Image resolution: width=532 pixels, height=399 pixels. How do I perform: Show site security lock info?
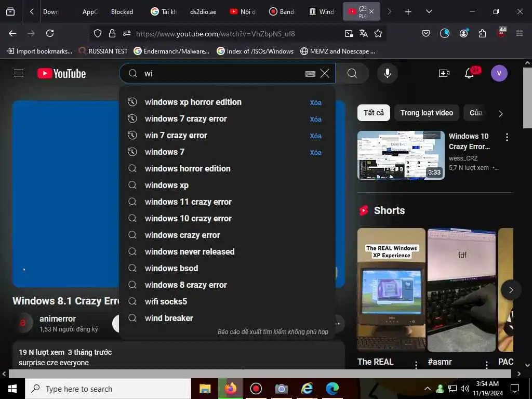(x=112, y=33)
